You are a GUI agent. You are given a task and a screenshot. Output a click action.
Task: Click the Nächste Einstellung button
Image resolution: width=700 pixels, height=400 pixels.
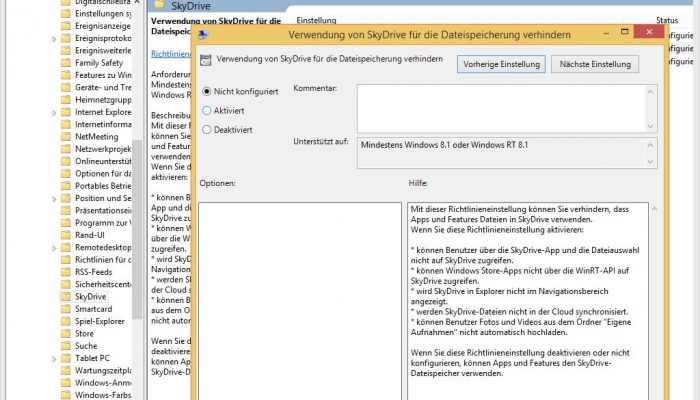pos(595,64)
